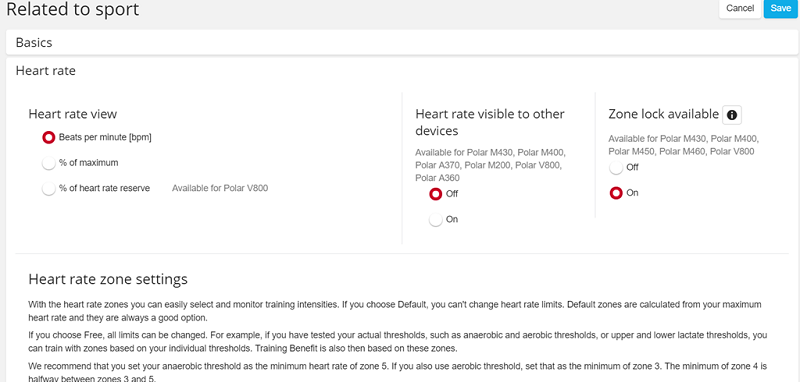Turn Off heart rate visibility to other devices
800x382 pixels.
point(435,194)
